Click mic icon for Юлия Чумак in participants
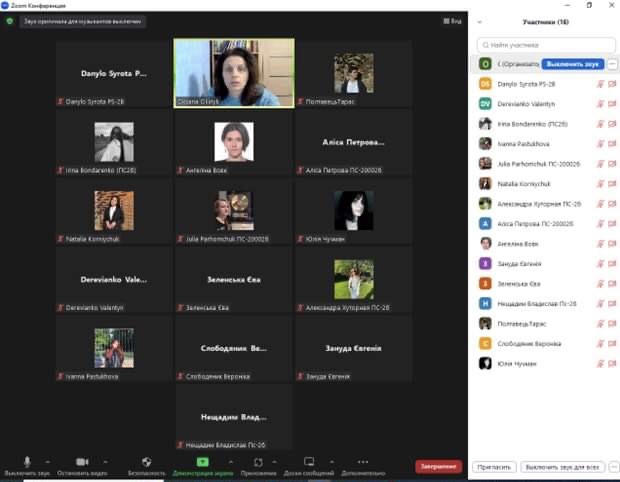Screen dimensions: 620x482 600,363
